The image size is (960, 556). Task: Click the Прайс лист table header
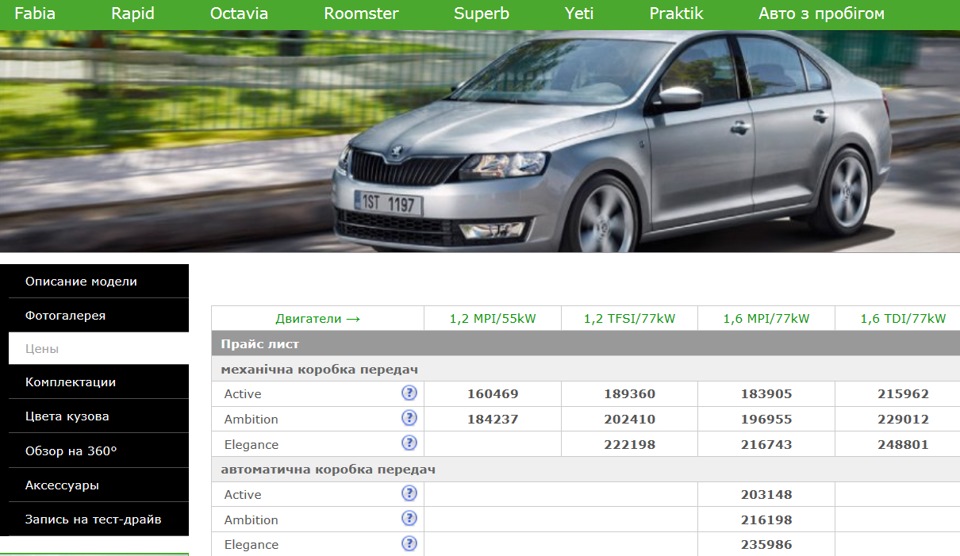coord(586,344)
